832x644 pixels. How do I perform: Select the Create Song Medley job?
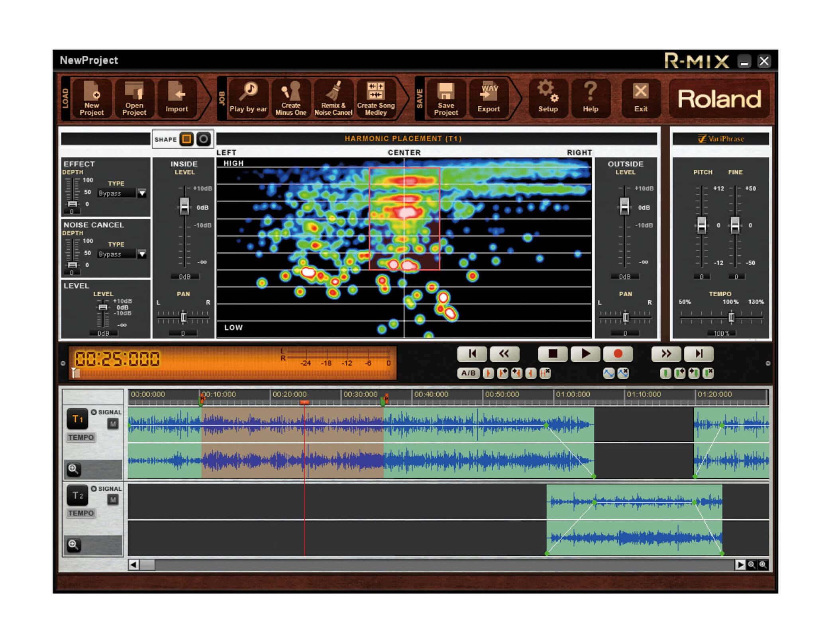(x=376, y=98)
